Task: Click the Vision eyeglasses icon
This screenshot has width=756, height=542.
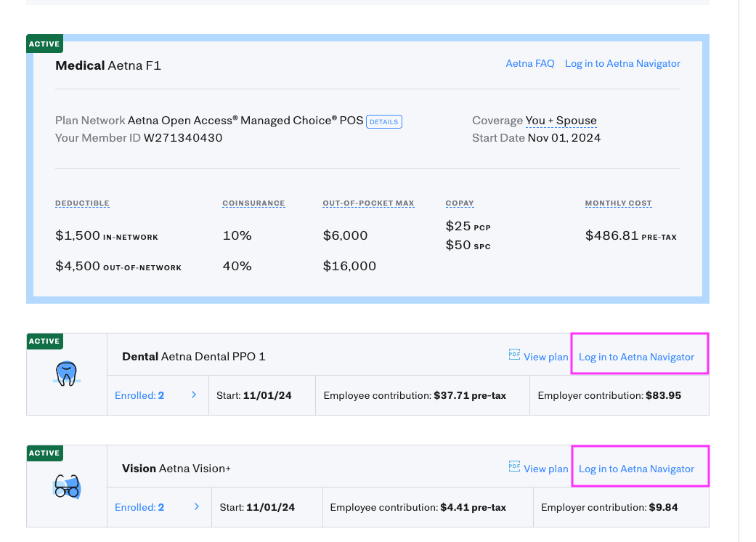Action: [x=66, y=486]
